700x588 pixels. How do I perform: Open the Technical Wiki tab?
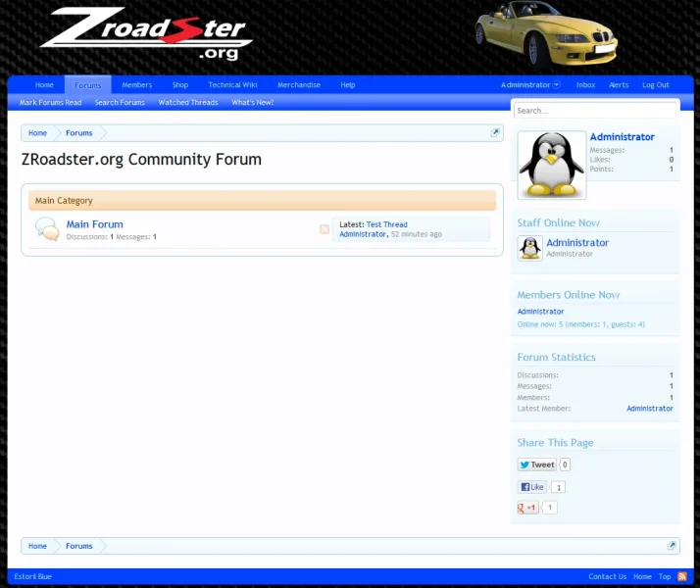pyautogui.click(x=232, y=84)
